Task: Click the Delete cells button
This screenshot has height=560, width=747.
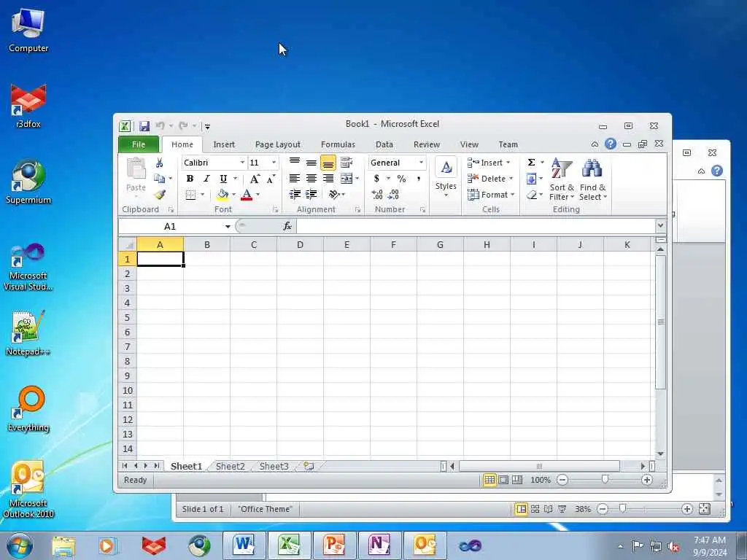Action: [x=490, y=179]
